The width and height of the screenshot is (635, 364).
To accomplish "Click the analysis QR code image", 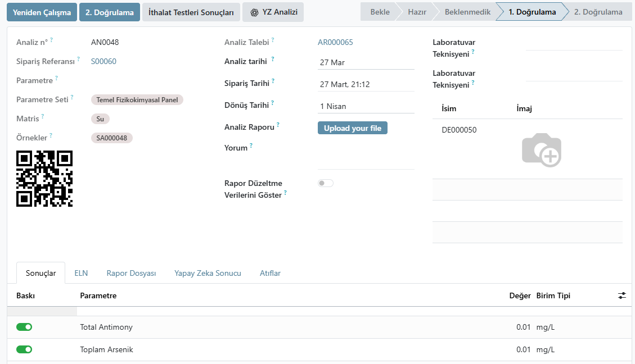I will (x=44, y=179).
